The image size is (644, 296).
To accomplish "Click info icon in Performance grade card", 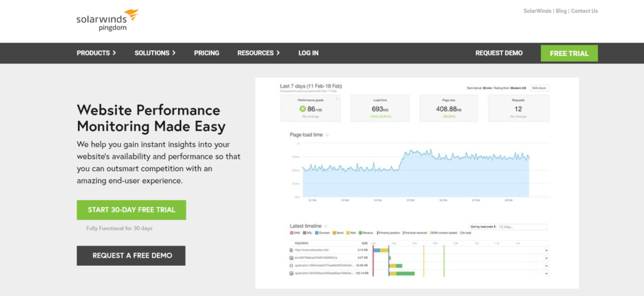I will tap(336, 99).
